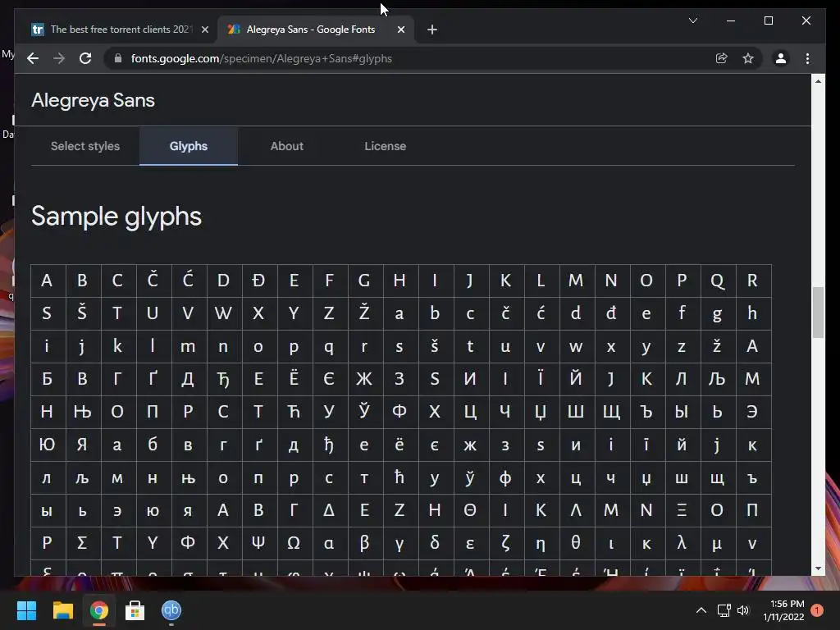Click the Alegreya Sans heading
Viewport: 840px width, 630px height.
93,100
